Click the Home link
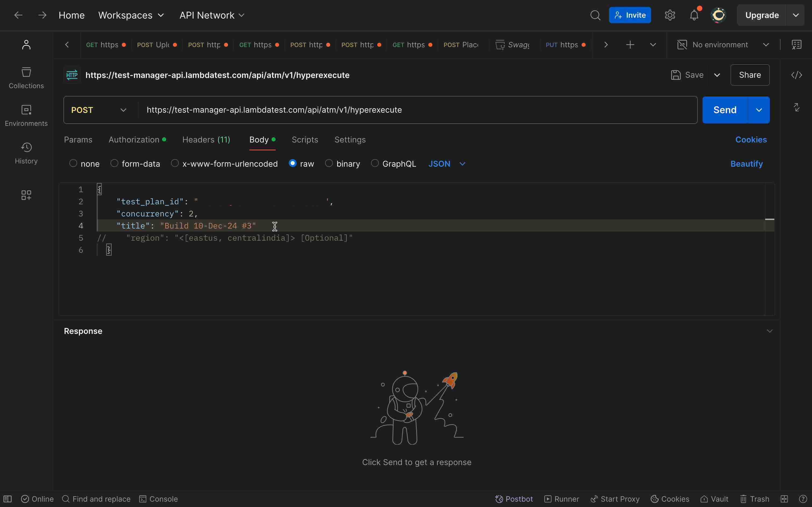 [x=72, y=15]
